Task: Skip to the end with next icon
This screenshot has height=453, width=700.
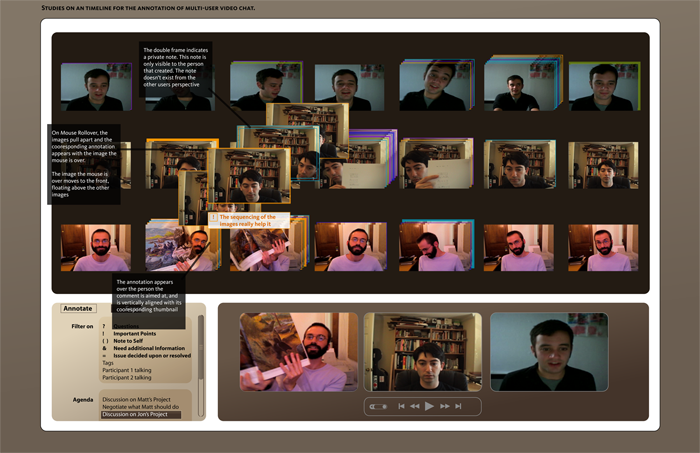Action: click(x=458, y=406)
